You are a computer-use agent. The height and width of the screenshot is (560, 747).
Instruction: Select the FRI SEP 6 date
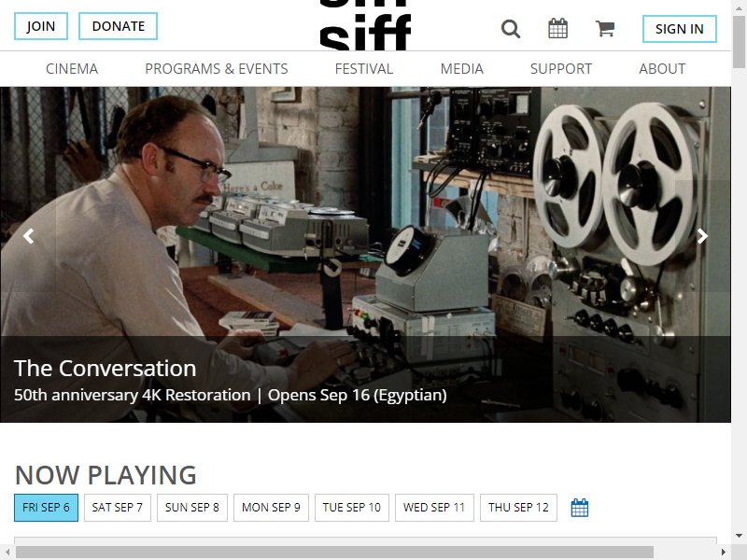coord(46,508)
